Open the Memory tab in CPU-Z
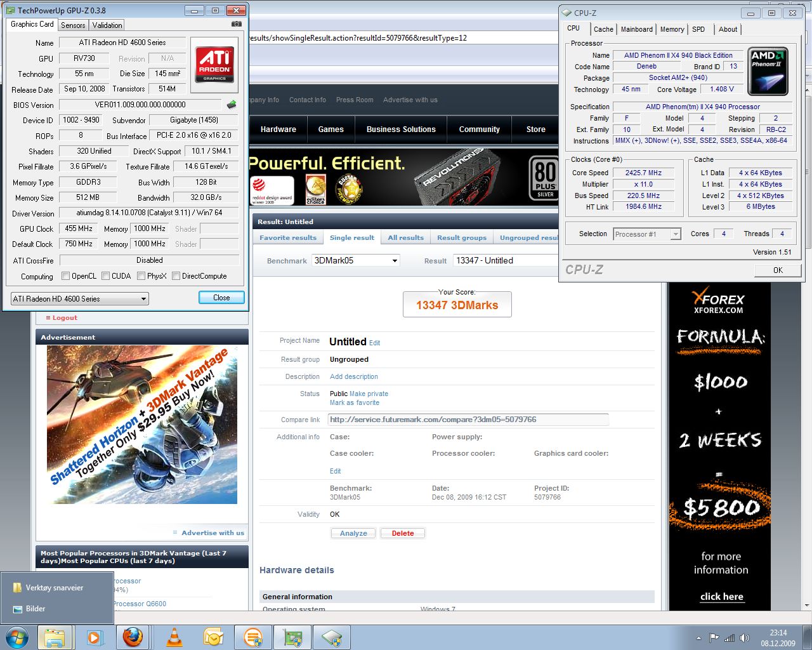 coord(672,29)
